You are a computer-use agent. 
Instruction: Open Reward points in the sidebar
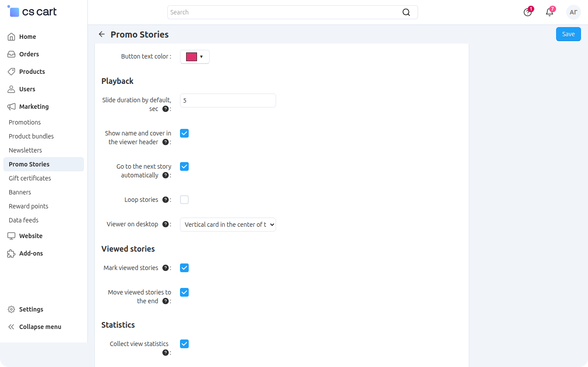(x=28, y=206)
